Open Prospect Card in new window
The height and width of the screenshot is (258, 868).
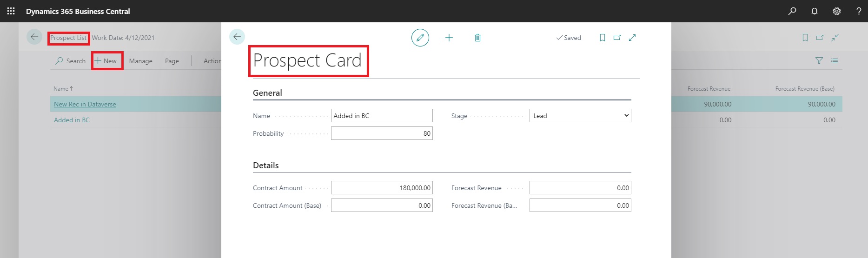click(x=617, y=38)
